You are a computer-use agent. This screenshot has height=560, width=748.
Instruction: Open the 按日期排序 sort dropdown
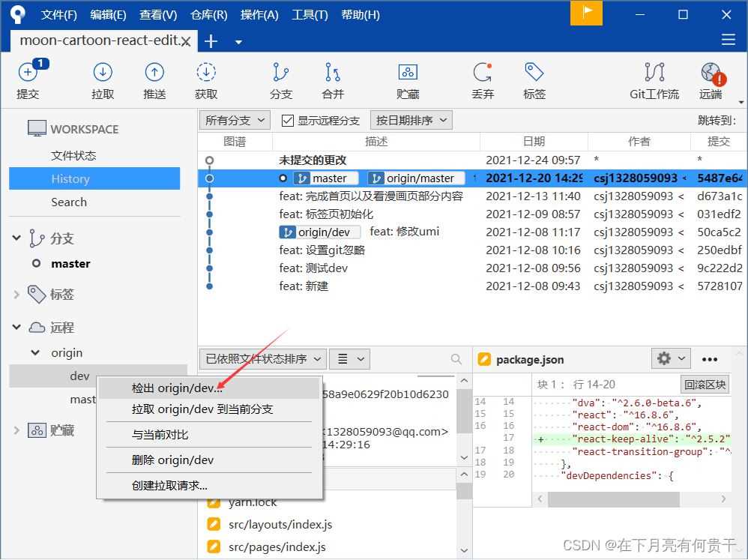click(x=411, y=120)
